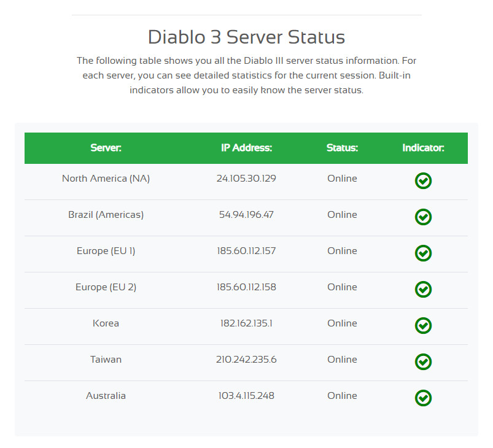Click the Europe (EU 2) server name
Image resolution: width=493 pixels, height=448 pixels.
coord(106,287)
